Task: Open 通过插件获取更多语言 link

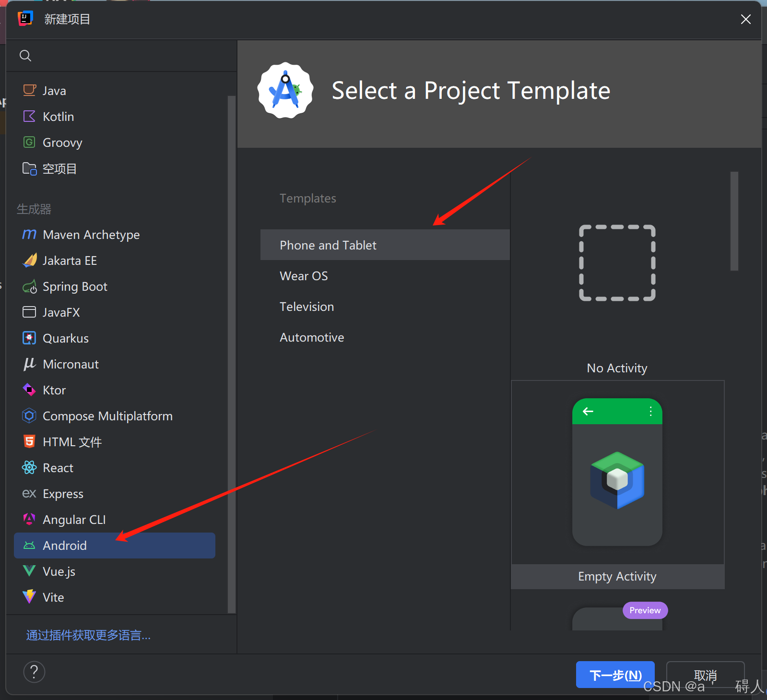Action: point(89,635)
